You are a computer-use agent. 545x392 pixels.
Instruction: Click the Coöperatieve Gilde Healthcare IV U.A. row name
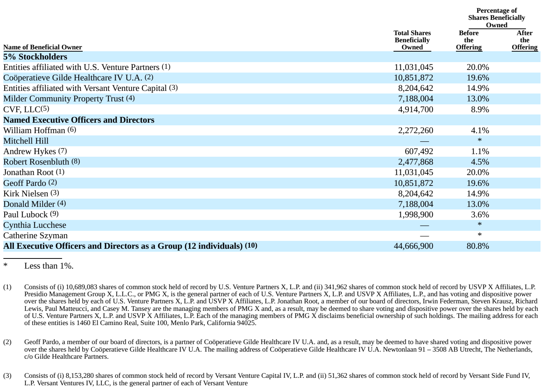[73, 78]
